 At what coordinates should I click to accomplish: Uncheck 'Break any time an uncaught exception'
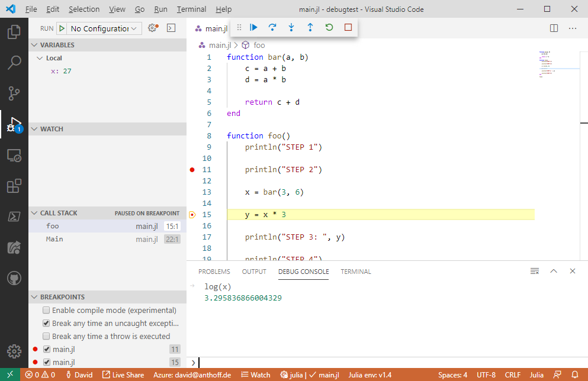(x=46, y=322)
